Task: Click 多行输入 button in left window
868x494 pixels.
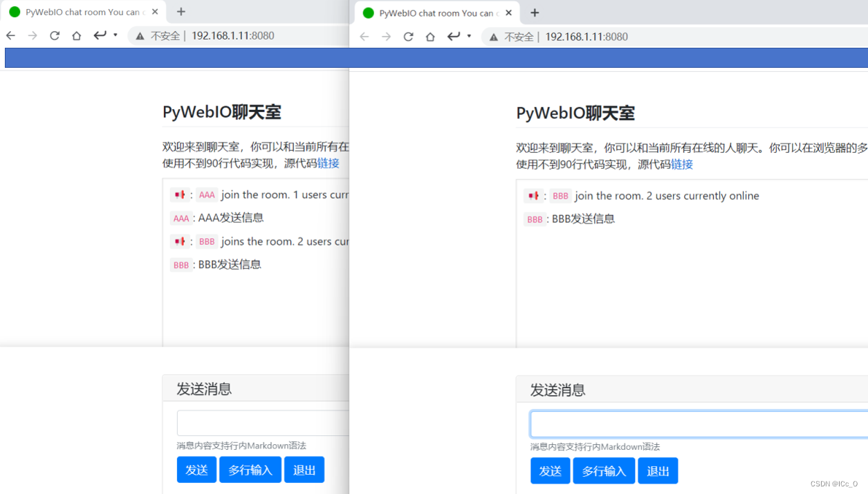Action: pyautogui.click(x=250, y=470)
